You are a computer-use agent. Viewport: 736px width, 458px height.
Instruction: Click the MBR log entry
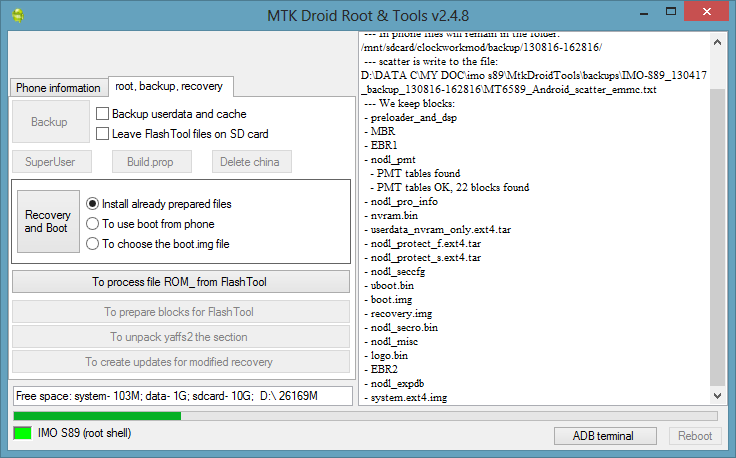(x=379, y=131)
